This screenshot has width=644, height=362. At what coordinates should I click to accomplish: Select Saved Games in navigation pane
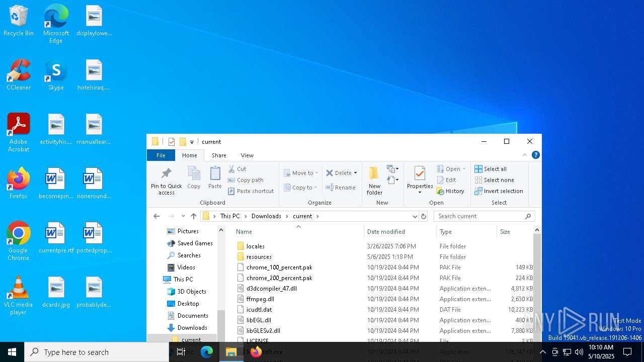point(195,243)
